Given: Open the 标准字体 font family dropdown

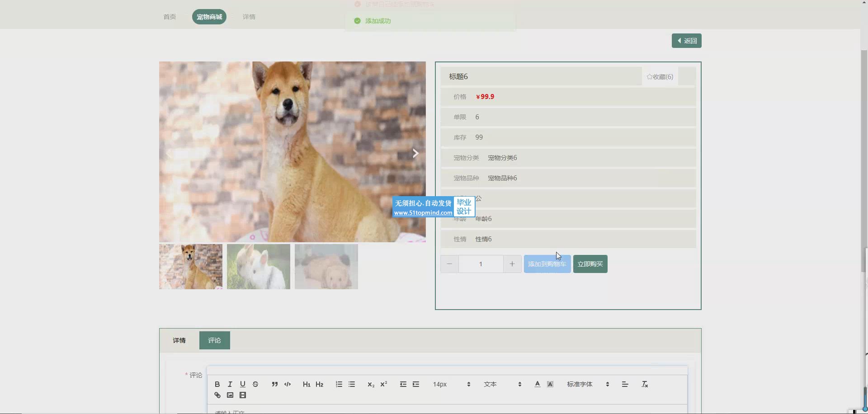Looking at the screenshot, I should tap(588, 384).
